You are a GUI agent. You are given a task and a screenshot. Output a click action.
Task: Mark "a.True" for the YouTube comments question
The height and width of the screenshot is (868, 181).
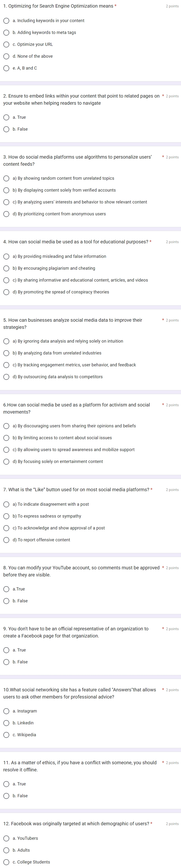(x=6, y=589)
